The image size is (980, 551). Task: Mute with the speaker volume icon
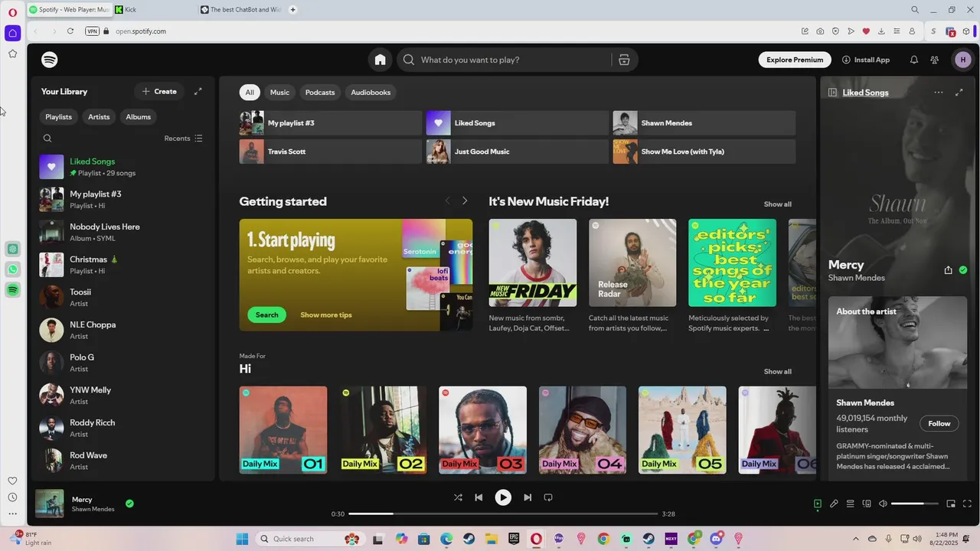pos(883,504)
